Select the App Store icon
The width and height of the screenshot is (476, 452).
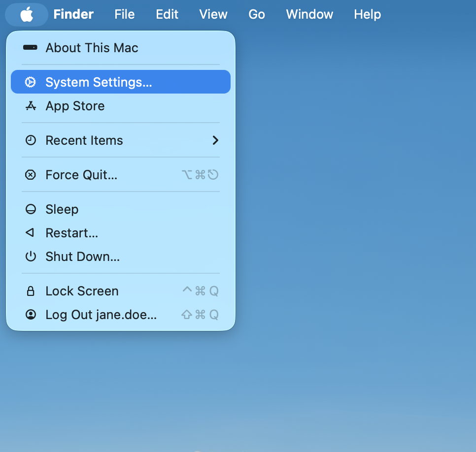(31, 105)
